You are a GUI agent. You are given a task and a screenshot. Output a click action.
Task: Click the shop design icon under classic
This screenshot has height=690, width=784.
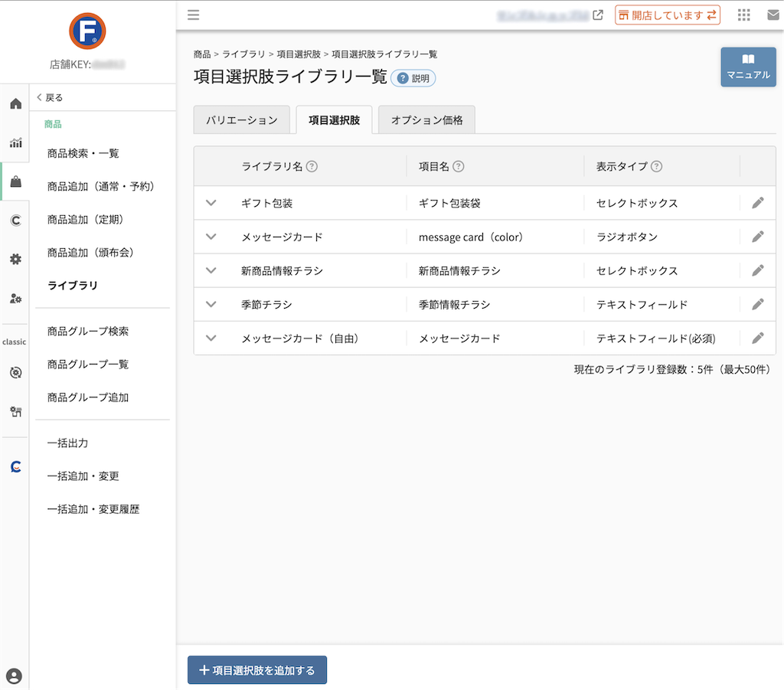[16, 411]
